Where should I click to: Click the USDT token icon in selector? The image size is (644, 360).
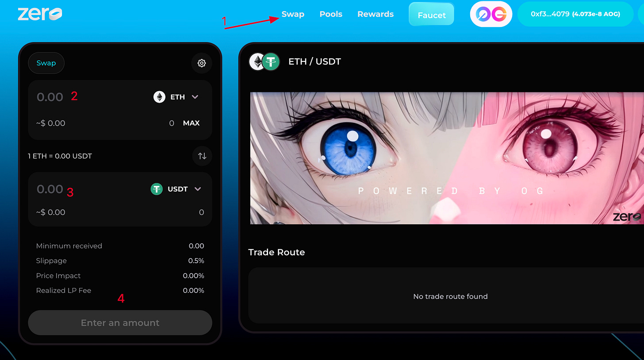[x=157, y=189]
